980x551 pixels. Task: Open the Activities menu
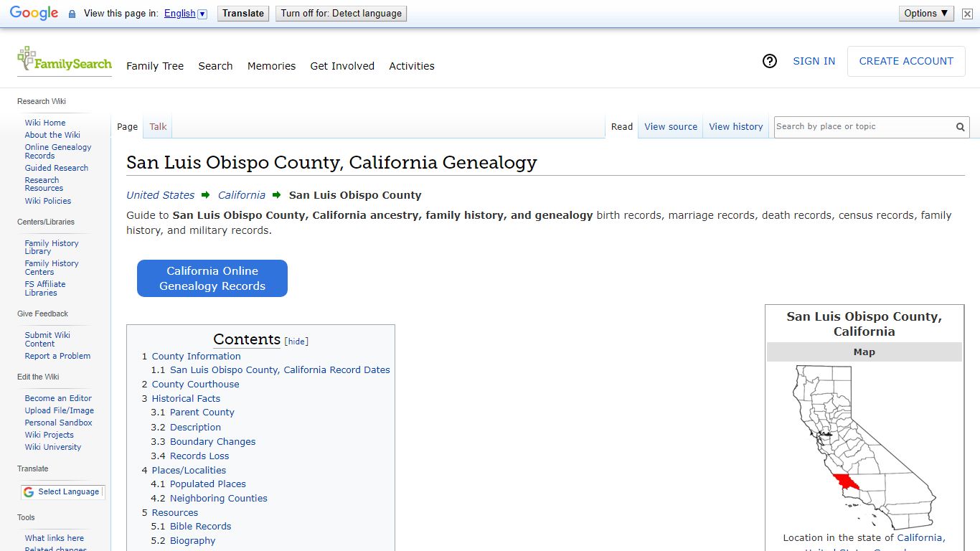412,66
